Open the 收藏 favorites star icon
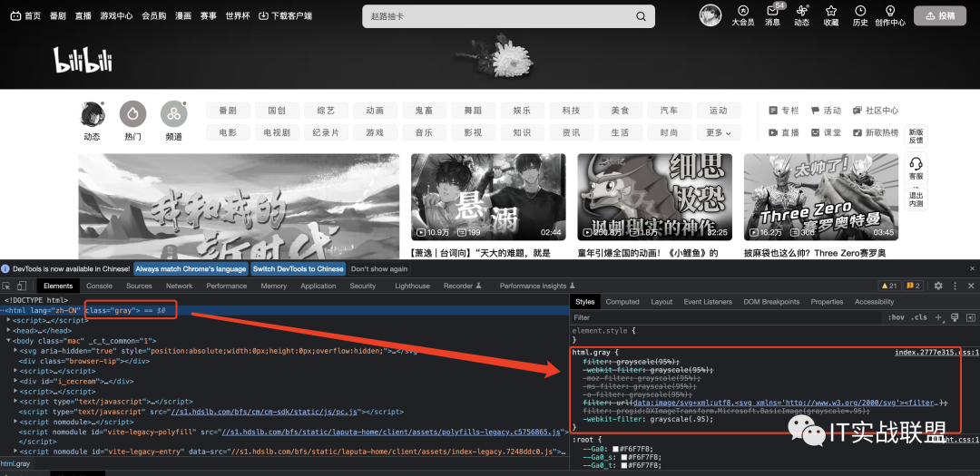The image size is (980, 476). tap(831, 11)
